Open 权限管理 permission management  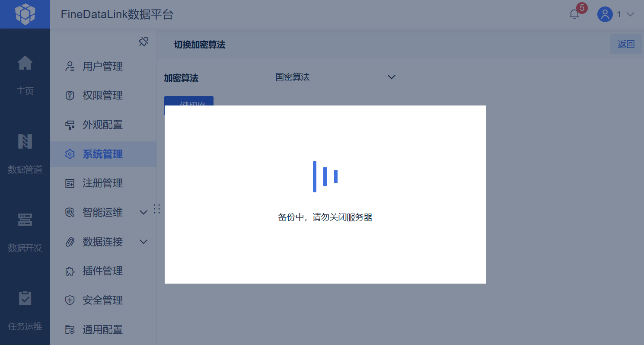click(103, 96)
